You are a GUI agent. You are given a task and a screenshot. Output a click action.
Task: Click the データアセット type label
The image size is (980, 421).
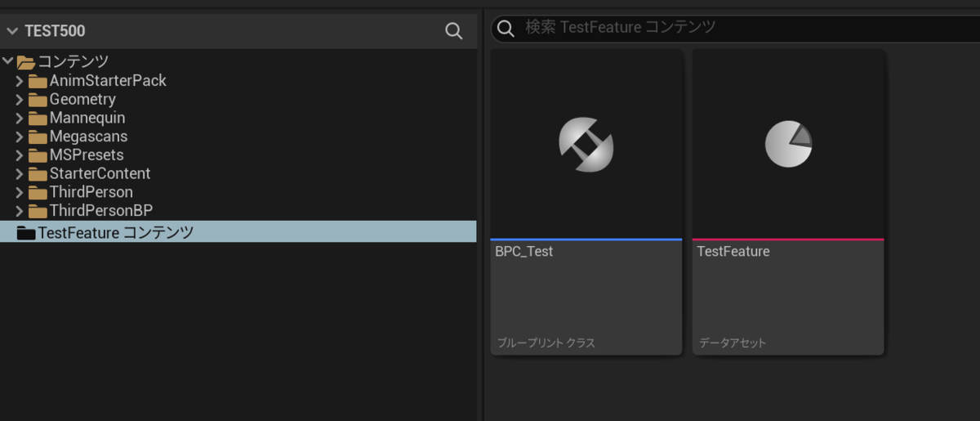click(733, 343)
